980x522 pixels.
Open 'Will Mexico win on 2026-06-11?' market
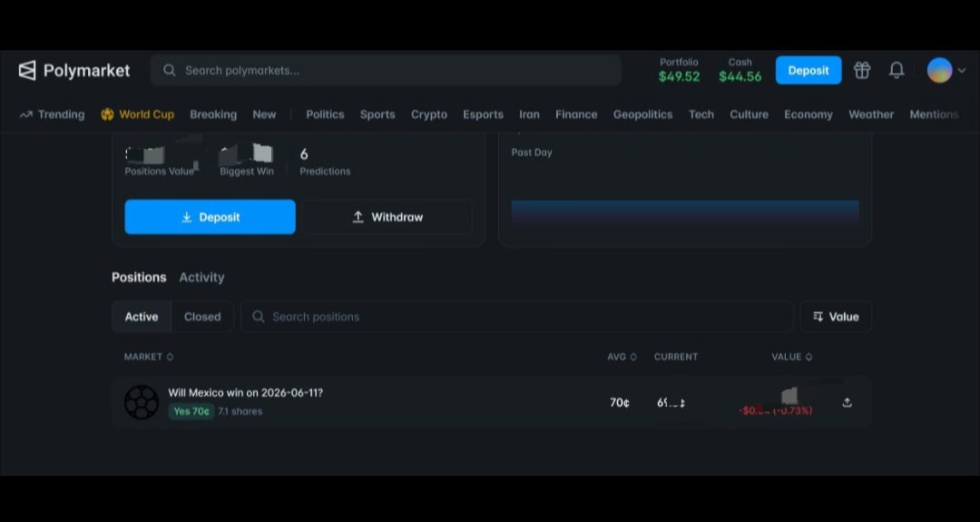(246, 392)
